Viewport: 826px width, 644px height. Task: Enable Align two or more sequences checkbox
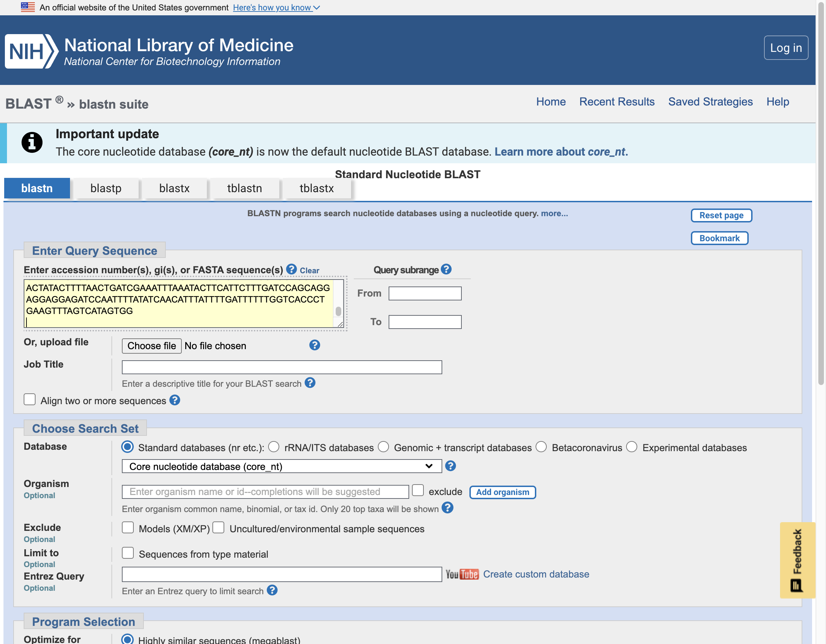coord(30,399)
